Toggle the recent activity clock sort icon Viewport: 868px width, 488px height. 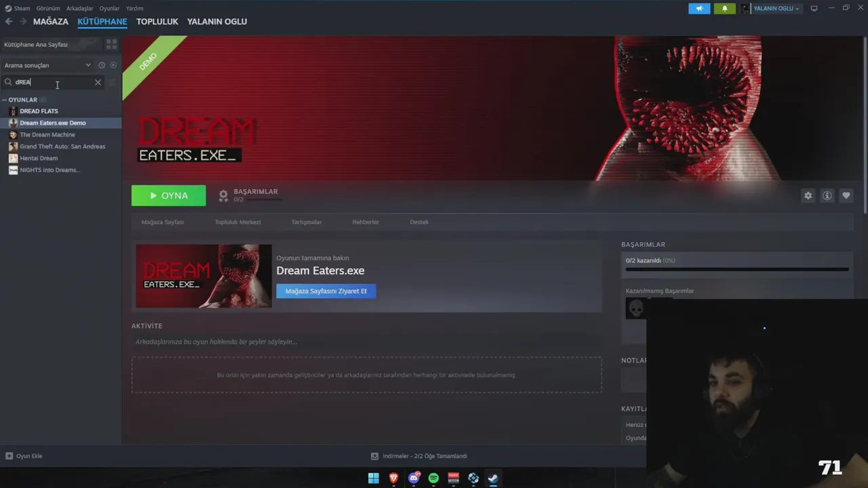pos(102,65)
